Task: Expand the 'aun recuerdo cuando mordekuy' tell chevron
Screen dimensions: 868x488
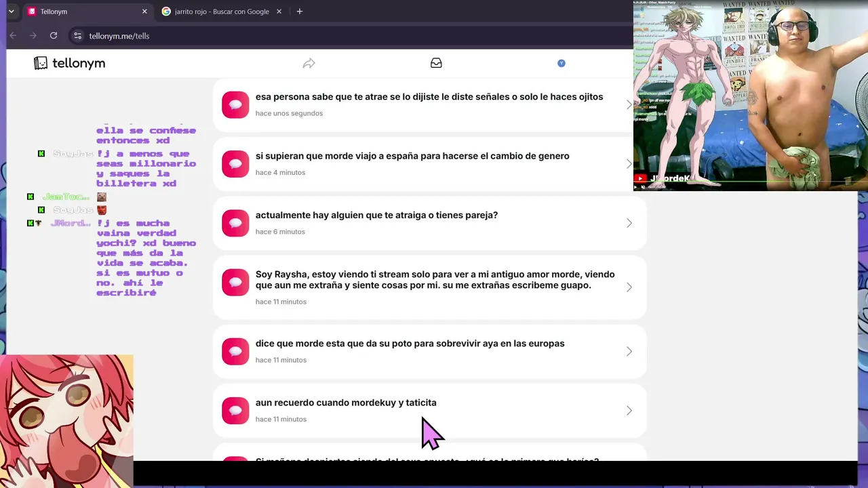Action: point(629,411)
